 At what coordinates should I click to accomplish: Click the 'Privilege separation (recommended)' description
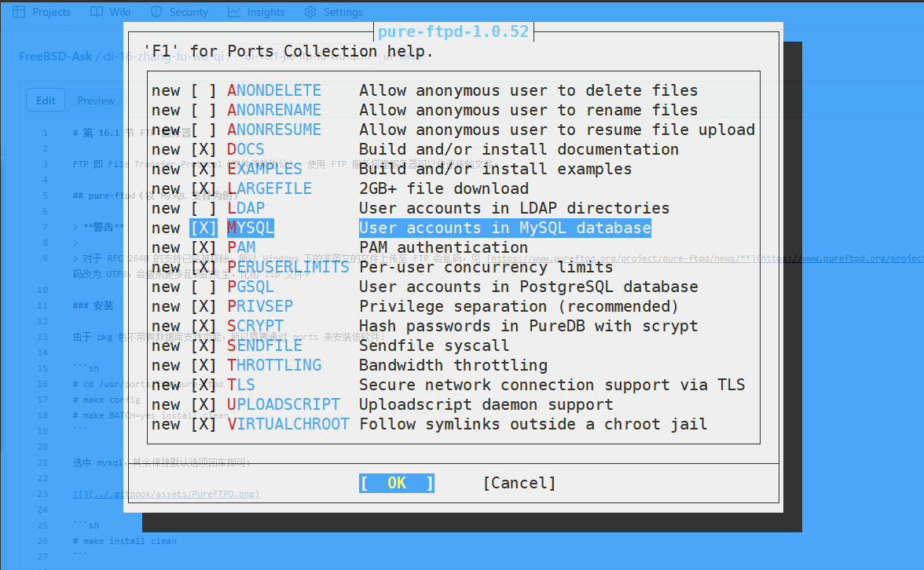(519, 306)
